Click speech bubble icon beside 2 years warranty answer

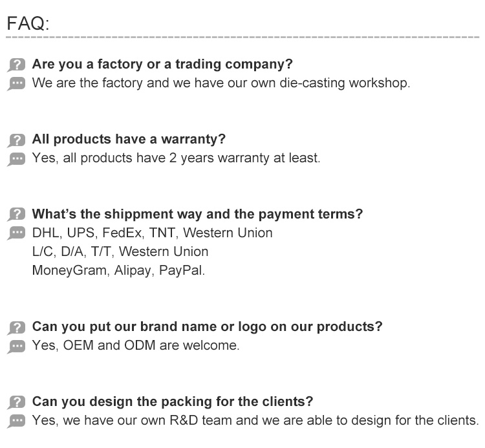point(17,159)
